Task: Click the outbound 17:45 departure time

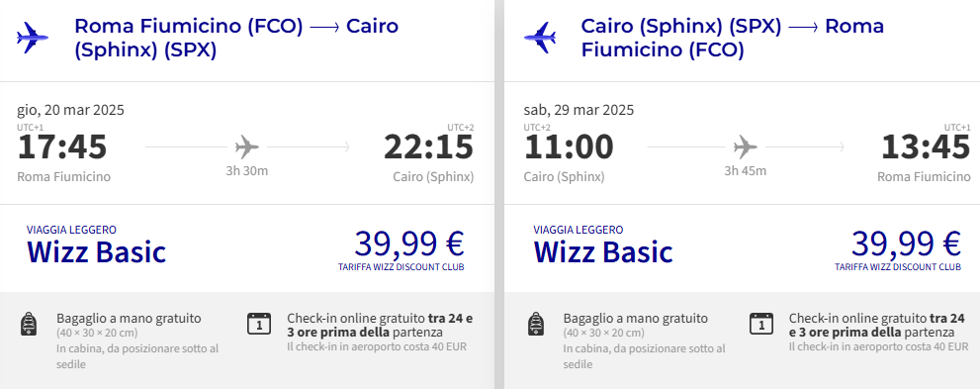Action: (x=62, y=147)
